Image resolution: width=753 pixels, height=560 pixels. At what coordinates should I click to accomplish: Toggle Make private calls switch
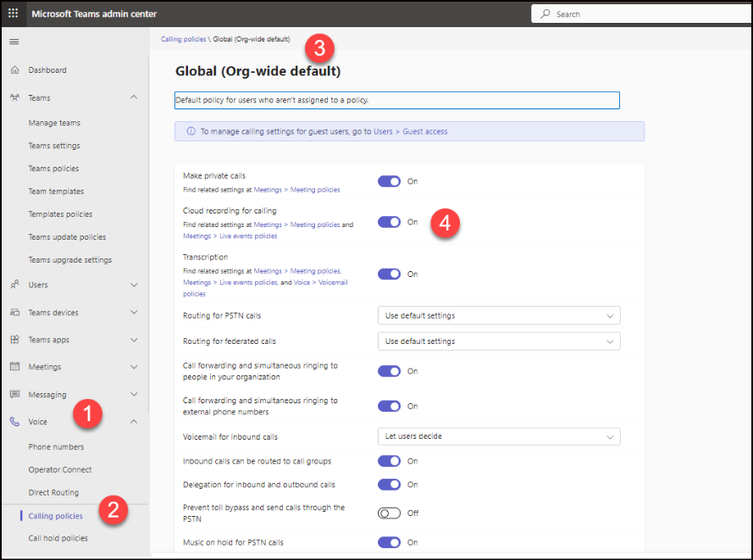389,181
